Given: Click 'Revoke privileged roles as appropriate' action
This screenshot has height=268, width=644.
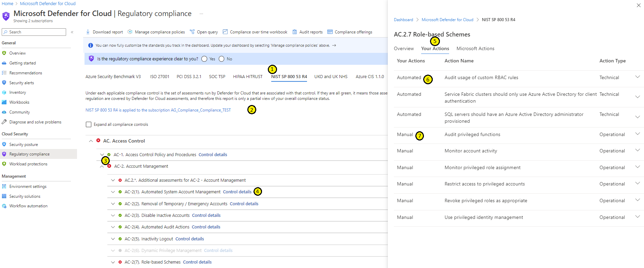Looking at the screenshot, I should [x=486, y=201].
